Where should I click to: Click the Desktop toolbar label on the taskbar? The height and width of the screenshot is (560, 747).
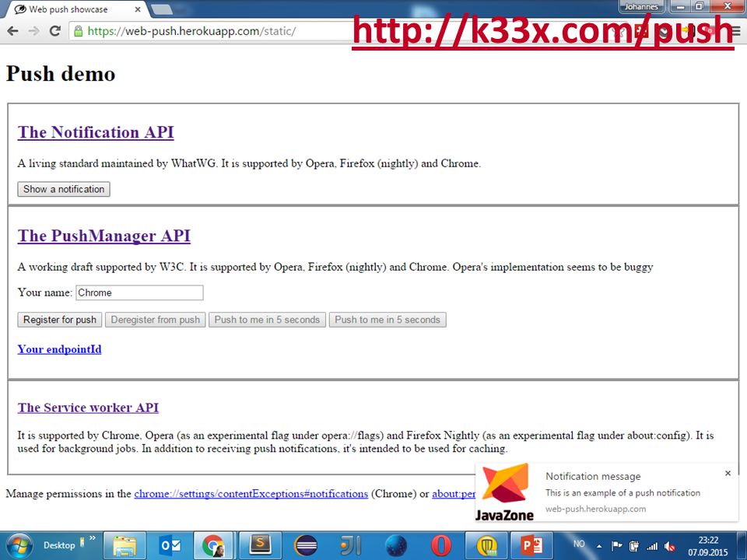(59, 545)
